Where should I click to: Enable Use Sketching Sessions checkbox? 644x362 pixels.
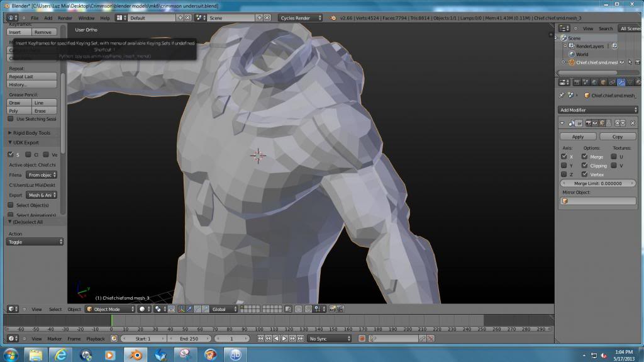click(x=11, y=119)
